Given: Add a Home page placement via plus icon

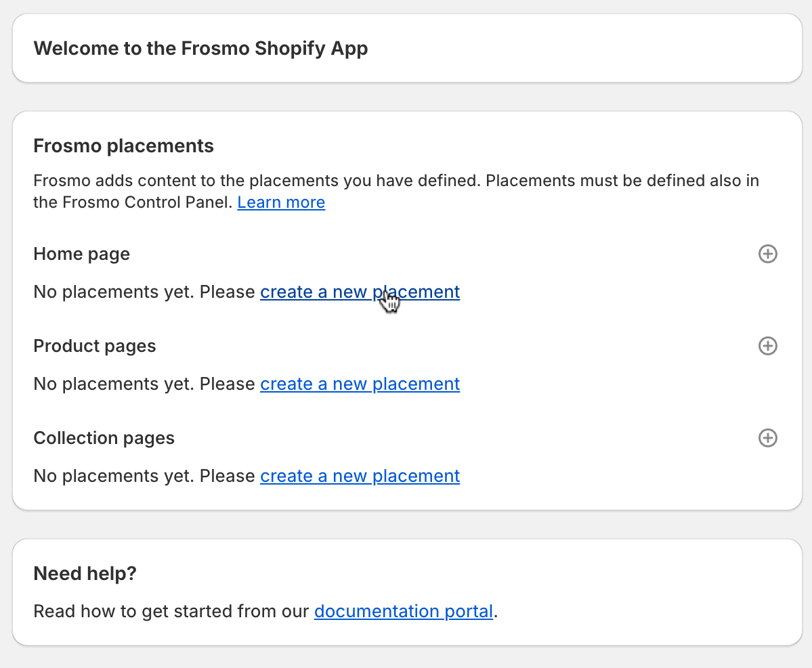Looking at the screenshot, I should pyautogui.click(x=767, y=254).
